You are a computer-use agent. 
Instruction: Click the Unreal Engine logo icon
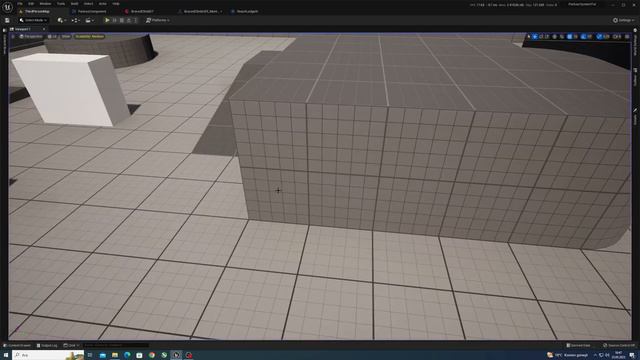pyautogui.click(x=7, y=7)
